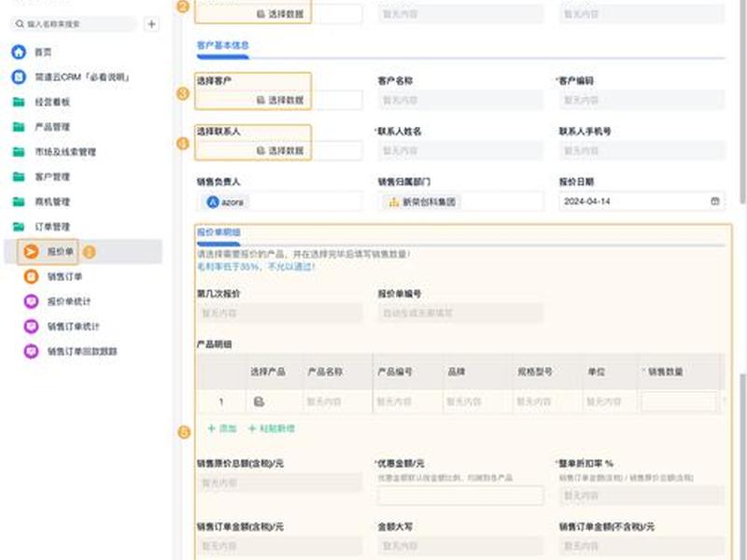Focus the sidebar name search box
The width and height of the screenshot is (747, 560).
click(74, 24)
